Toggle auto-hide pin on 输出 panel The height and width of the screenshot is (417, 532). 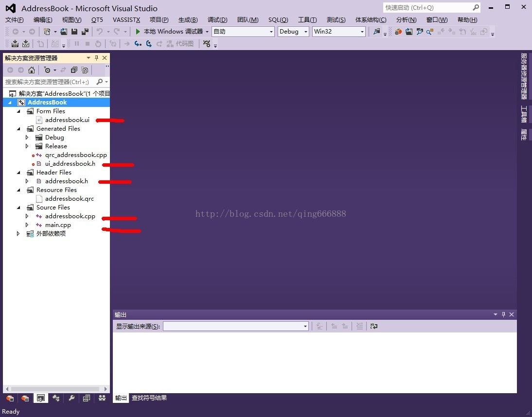pyautogui.click(x=503, y=314)
